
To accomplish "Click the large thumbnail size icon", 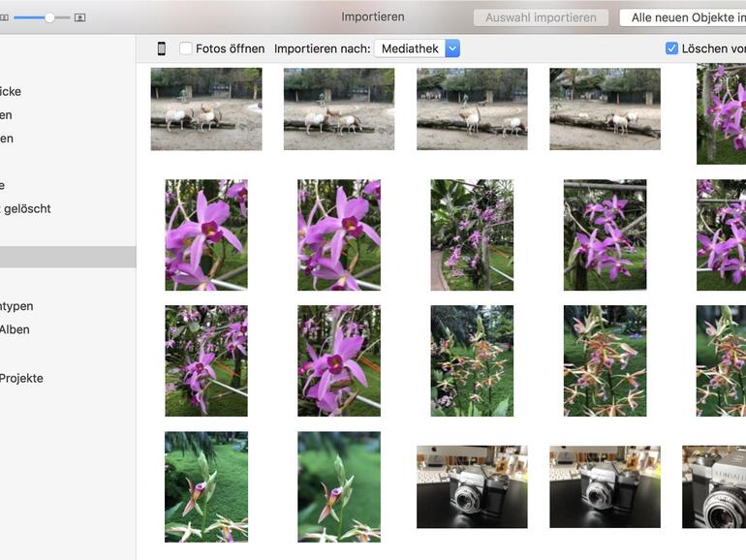I will pos(79,17).
